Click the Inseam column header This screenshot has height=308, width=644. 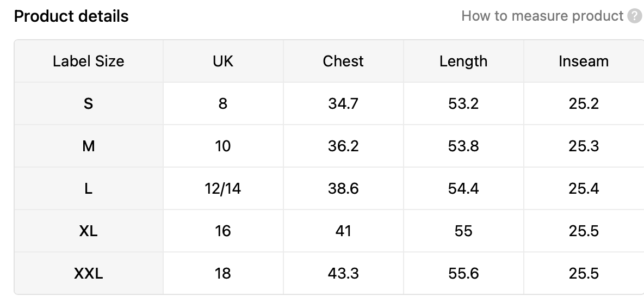[584, 61]
